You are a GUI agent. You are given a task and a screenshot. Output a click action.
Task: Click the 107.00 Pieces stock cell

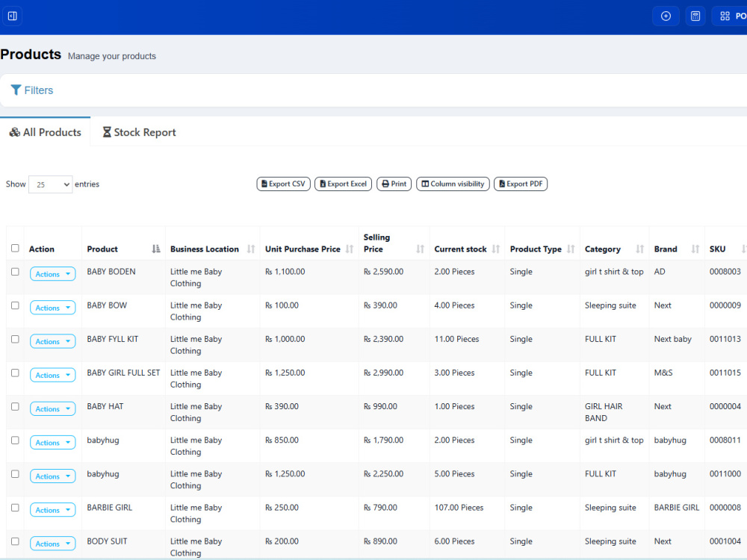[459, 508]
